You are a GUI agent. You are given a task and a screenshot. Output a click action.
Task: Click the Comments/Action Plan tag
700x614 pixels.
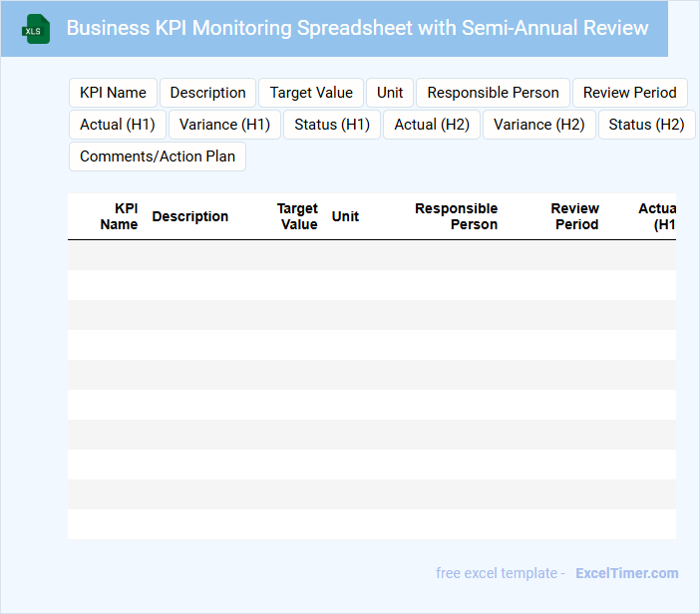[158, 156]
